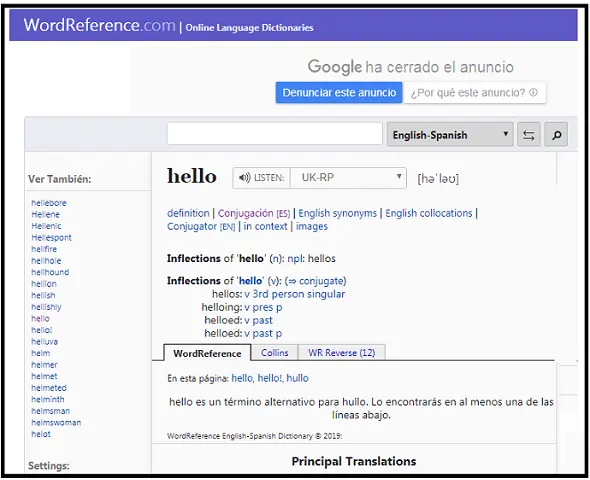Open the UK-RP accent dropdown
This screenshot has width=590, height=480.
348,178
